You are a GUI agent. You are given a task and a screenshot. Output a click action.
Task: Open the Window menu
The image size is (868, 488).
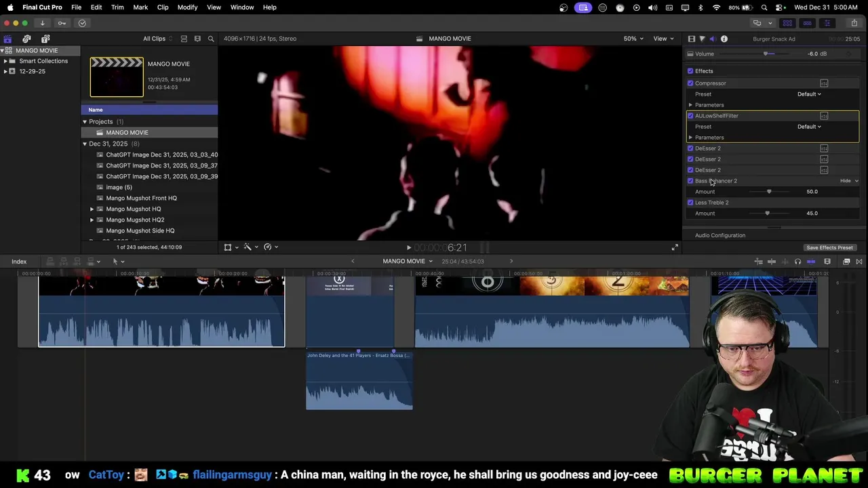(242, 7)
